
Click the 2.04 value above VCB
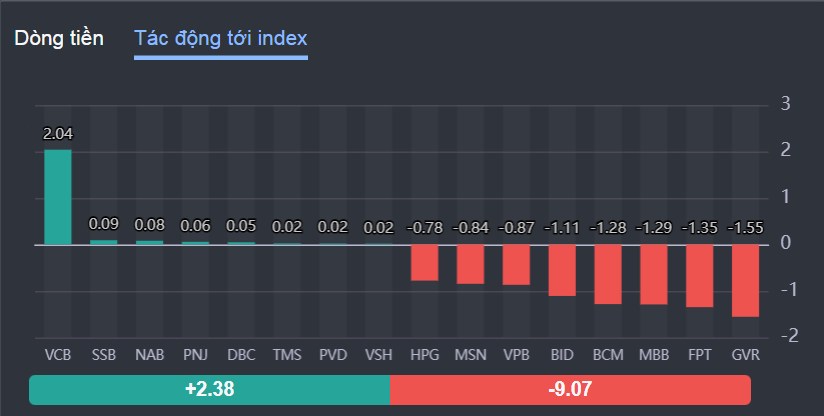coord(58,133)
